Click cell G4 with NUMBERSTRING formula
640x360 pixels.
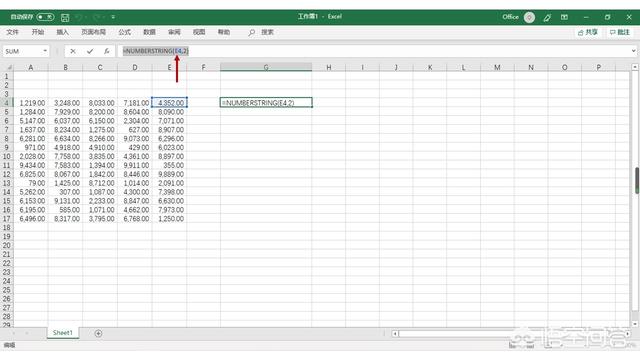(266, 103)
